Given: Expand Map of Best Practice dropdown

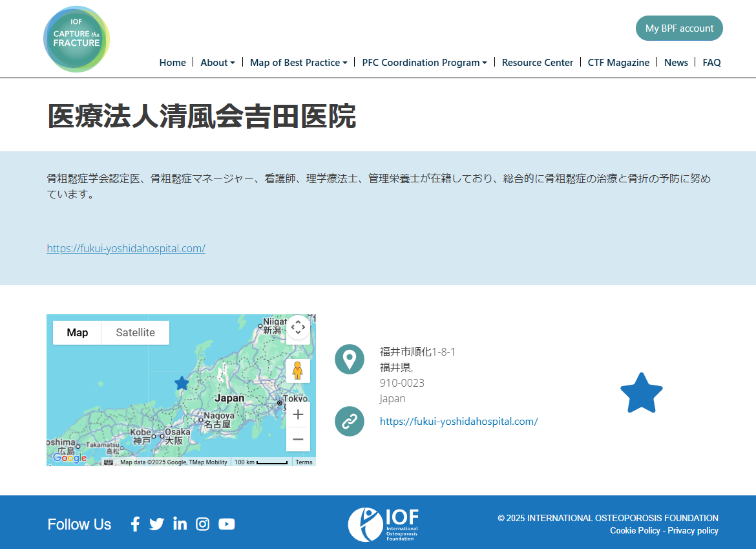Looking at the screenshot, I should click(298, 63).
